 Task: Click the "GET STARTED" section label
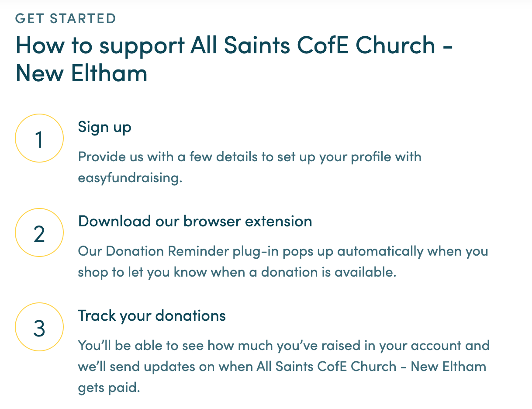pos(66,19)
